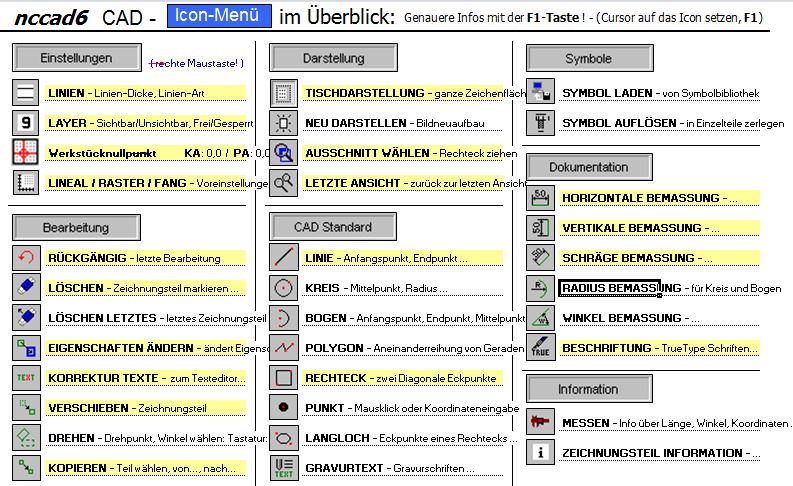This screenshot has width=793, height=486.
Task: Open the Dokumentation section header
Action: [589, 167]
